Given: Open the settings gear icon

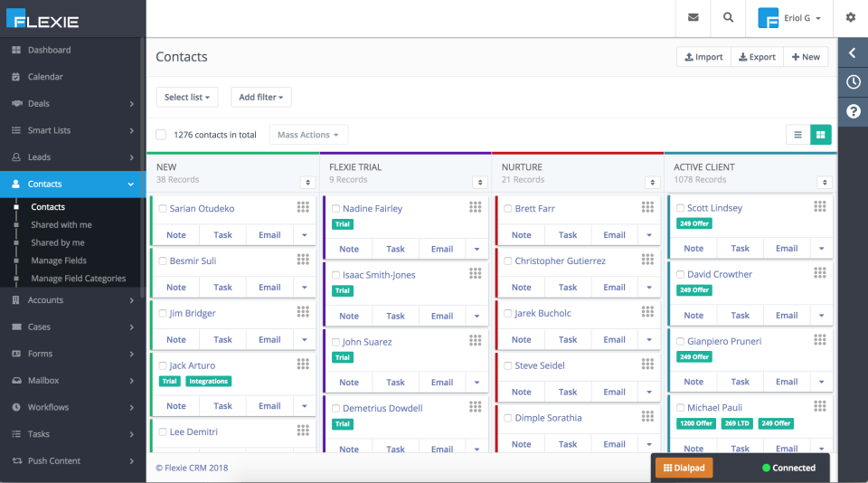Looking at the screenshot, I should pos(851,18).
